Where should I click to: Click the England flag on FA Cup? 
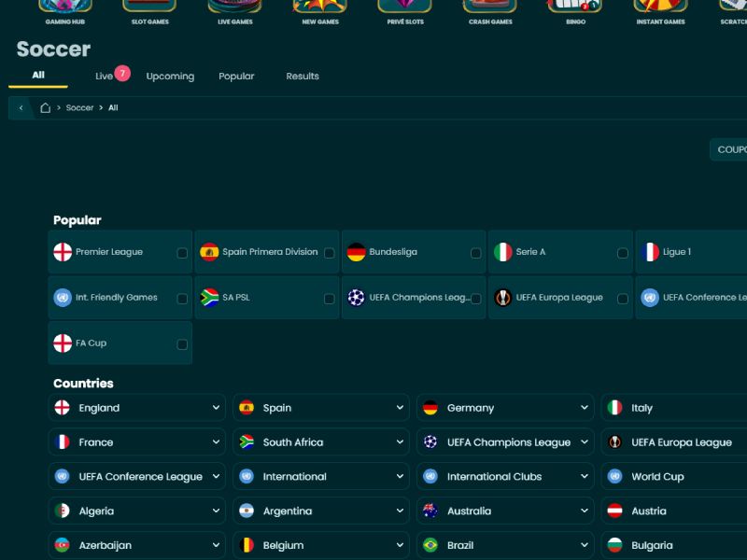[63, 343]
